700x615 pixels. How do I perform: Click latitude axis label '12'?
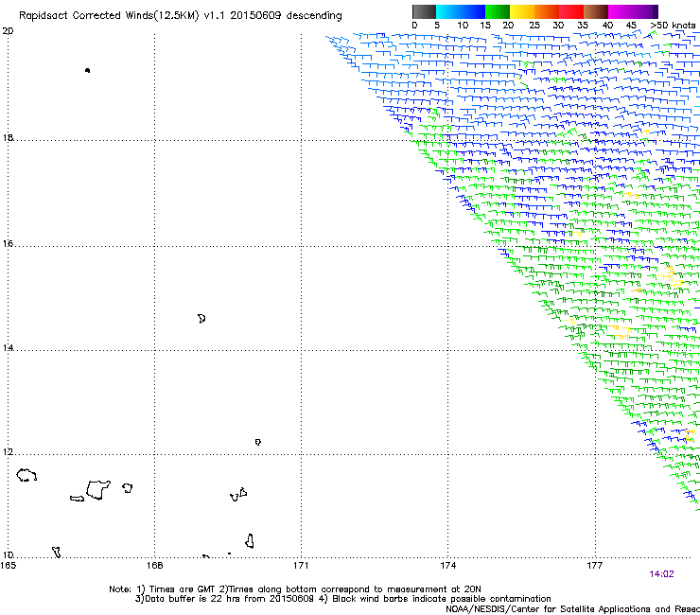click(8, 452)
